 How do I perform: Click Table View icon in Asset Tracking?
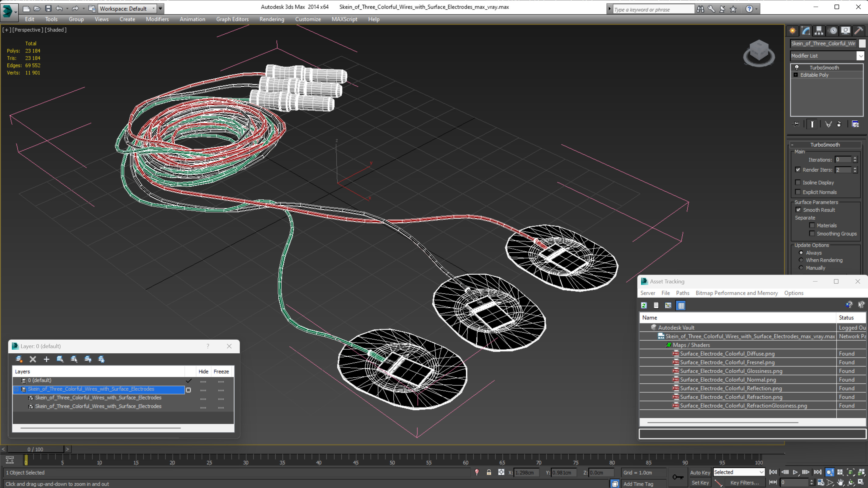pos(681,306)
